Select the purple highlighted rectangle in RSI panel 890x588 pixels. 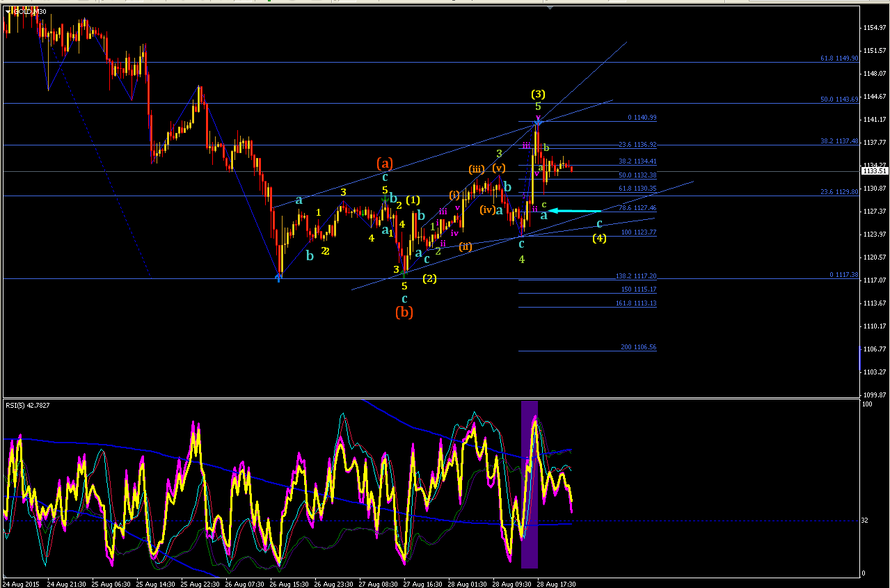coord(530,484)
